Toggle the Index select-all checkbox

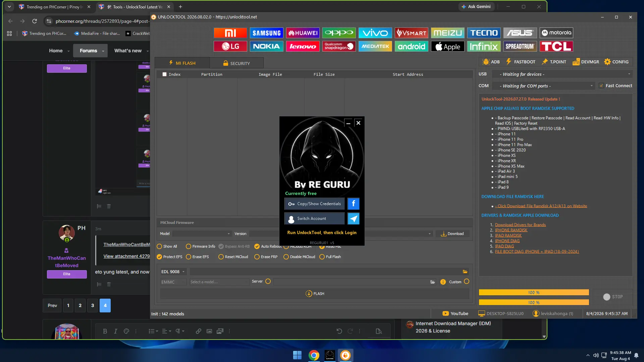pos(164,74)
